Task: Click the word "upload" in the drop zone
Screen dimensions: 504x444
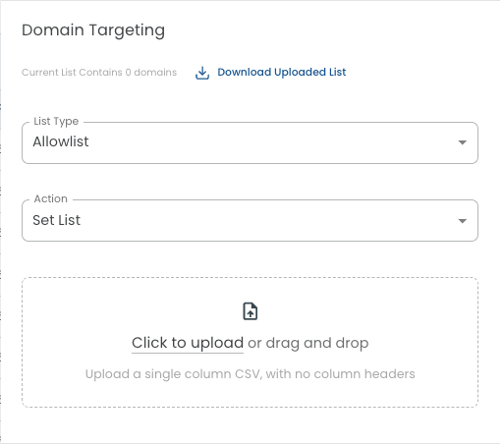Action: [x=217, y=343]
